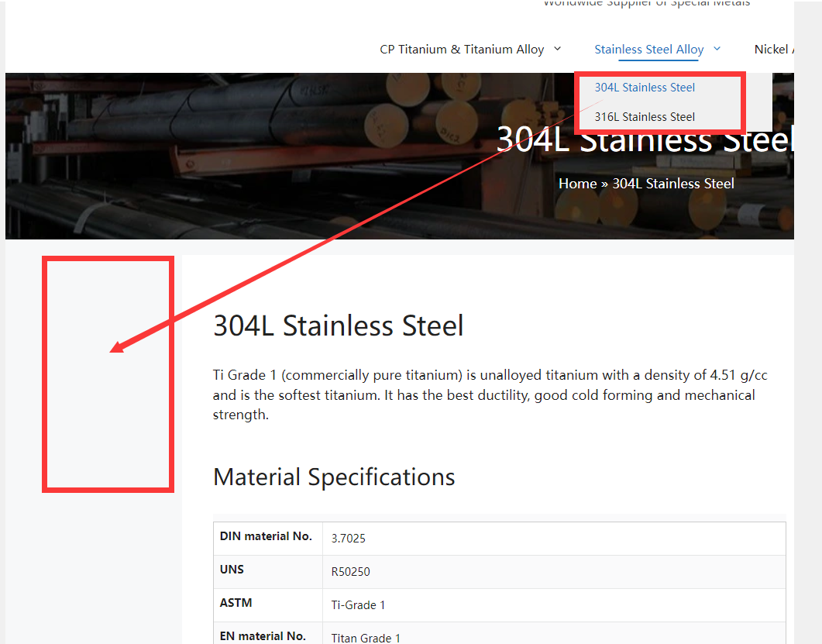
Task: Click the Ti Grade 1 description paragraph
Action: pos(490,395)
